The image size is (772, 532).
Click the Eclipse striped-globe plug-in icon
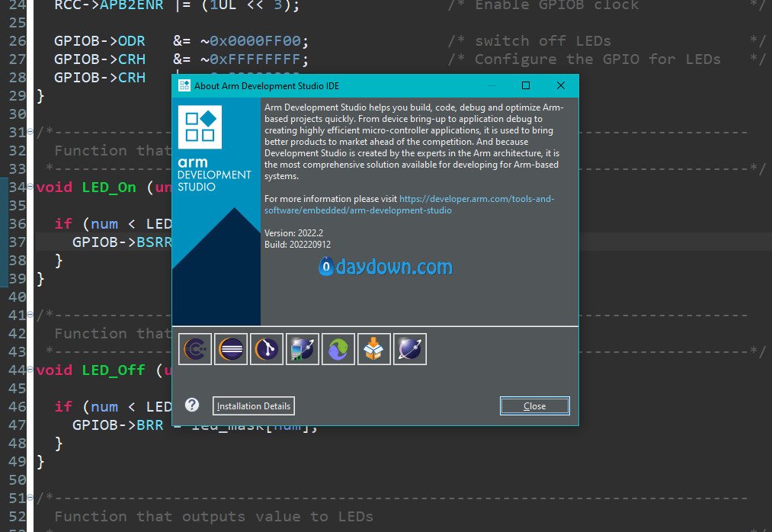tap(231, 349)
